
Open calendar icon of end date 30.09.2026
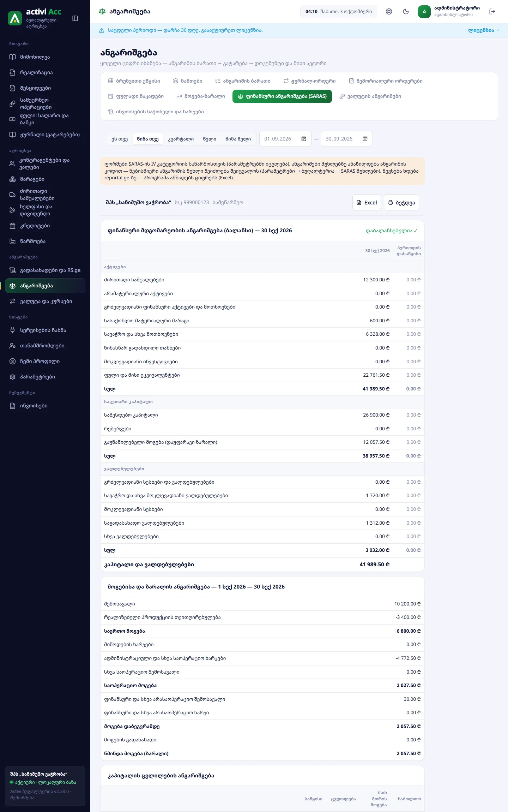365,139
